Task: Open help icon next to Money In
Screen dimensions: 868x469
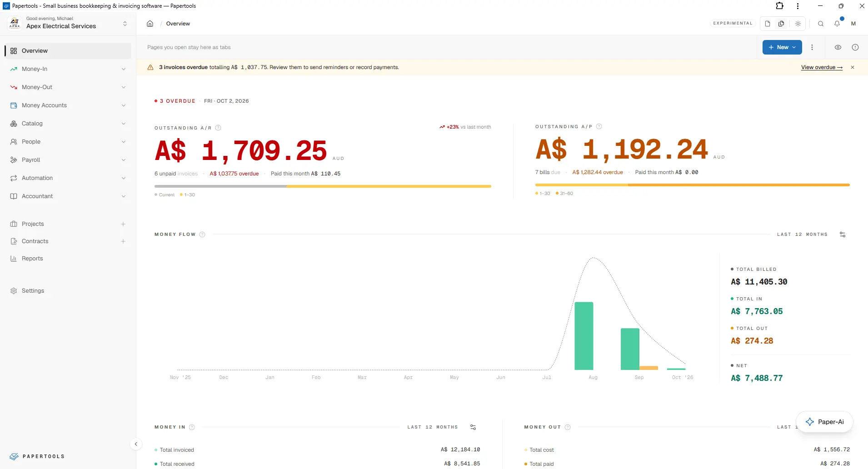Action: 192,427
